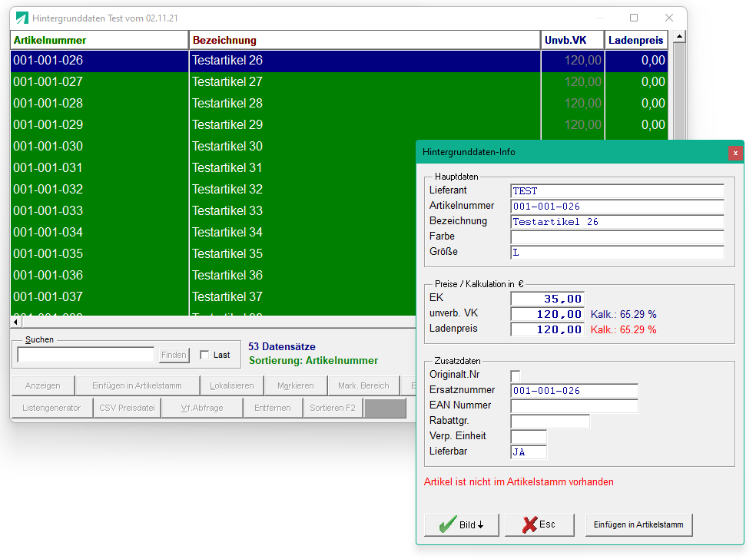
Task: Toggle the Originalt.Nr checkbox
Action: (x=516, y=376)
